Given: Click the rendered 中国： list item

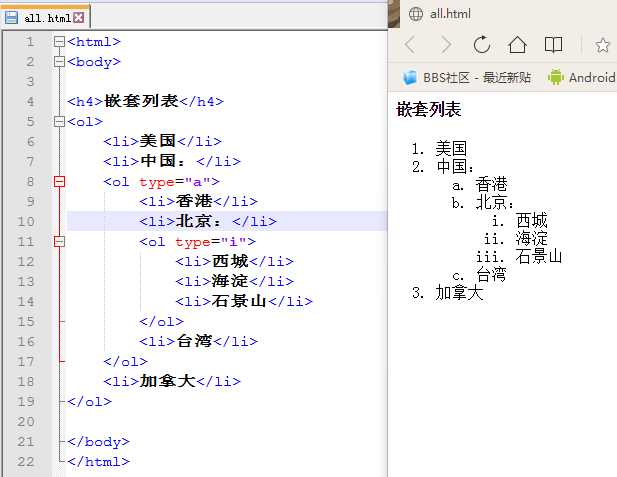Looking at the screenshot, I should click(455, 166).
